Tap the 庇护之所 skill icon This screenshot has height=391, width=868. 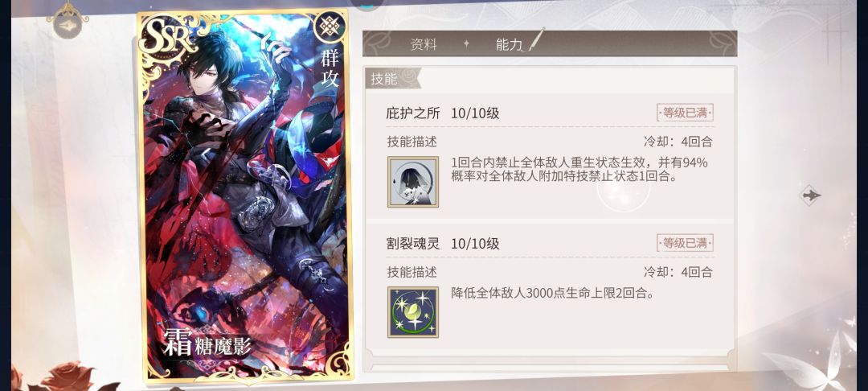click(413, 182)
